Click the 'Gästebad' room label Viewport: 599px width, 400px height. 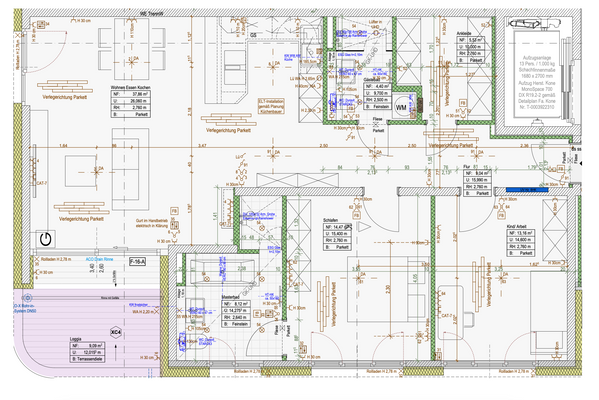[x=371, y=80]
